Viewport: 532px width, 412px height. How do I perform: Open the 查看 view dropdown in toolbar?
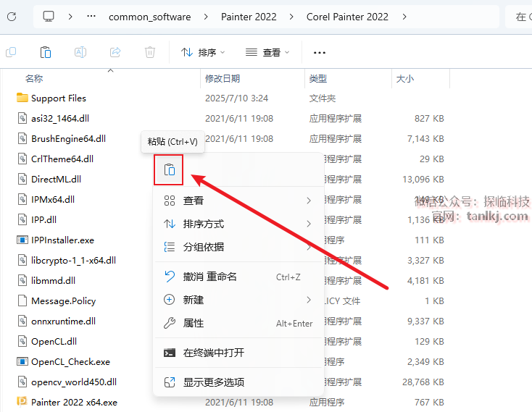pyautogui.click(x=267, y=53)
